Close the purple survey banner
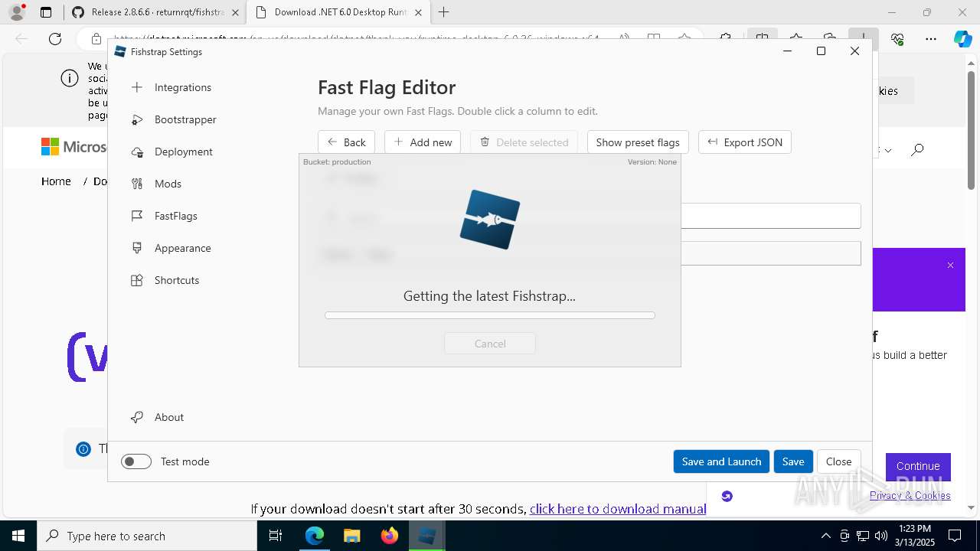980x551 pixels. (950, 266)
